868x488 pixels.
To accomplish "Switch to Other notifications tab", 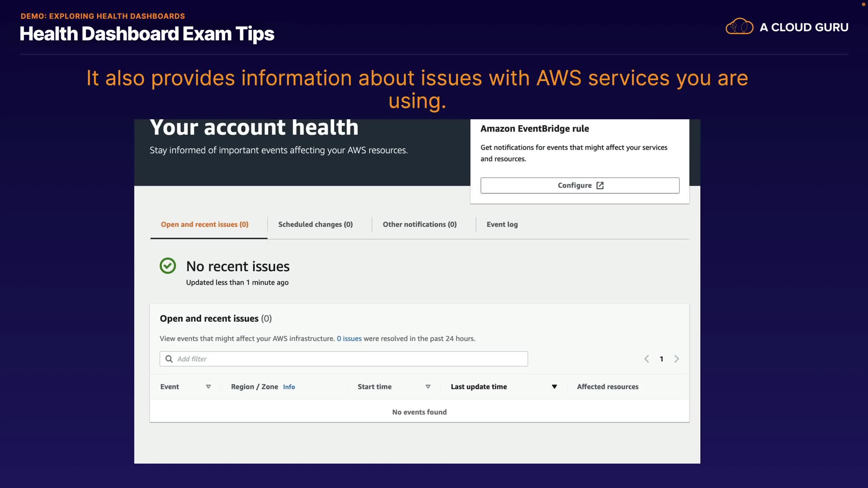I will click(420, 225).
